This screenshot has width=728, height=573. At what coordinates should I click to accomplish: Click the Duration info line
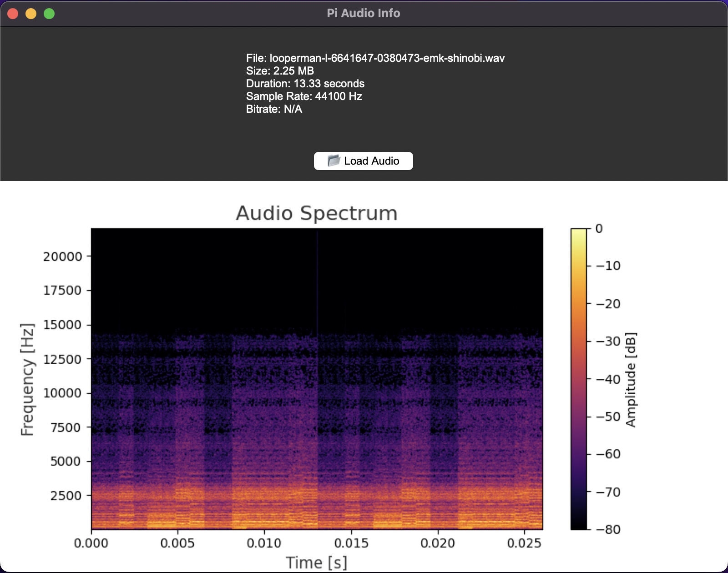point(305,84)
